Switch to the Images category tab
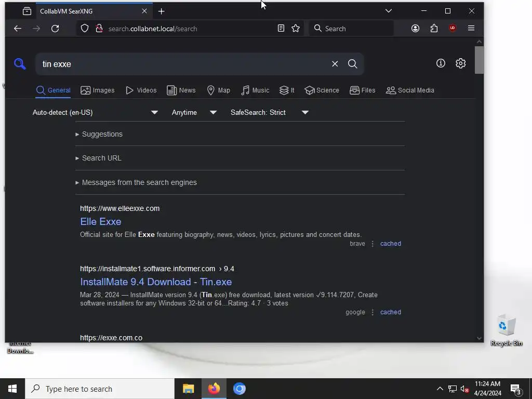532x399 pixels. point(97,90)
